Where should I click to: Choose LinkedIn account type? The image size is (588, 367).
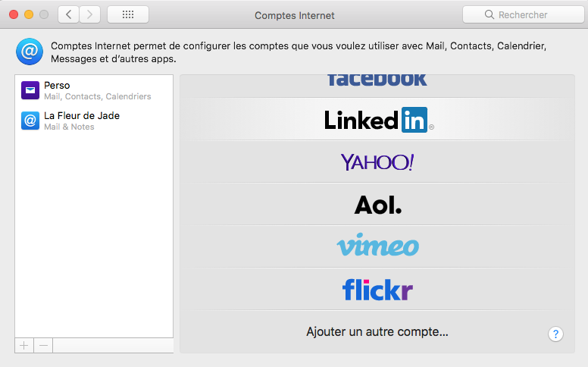pos(377,120)
